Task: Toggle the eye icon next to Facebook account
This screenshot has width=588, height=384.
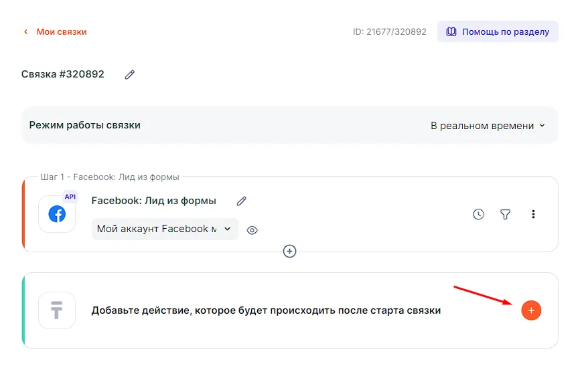Action: tap(252, 230)
